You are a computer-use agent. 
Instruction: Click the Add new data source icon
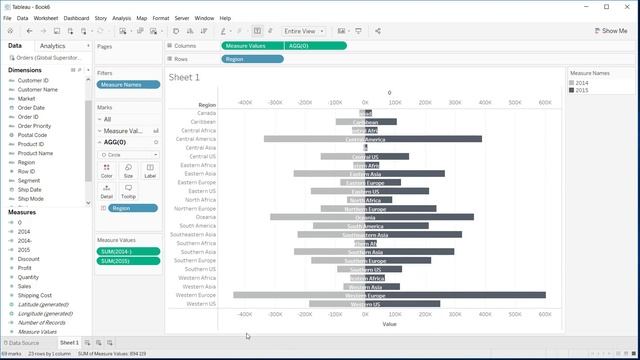pyautogui.click(x=70, y=31)
